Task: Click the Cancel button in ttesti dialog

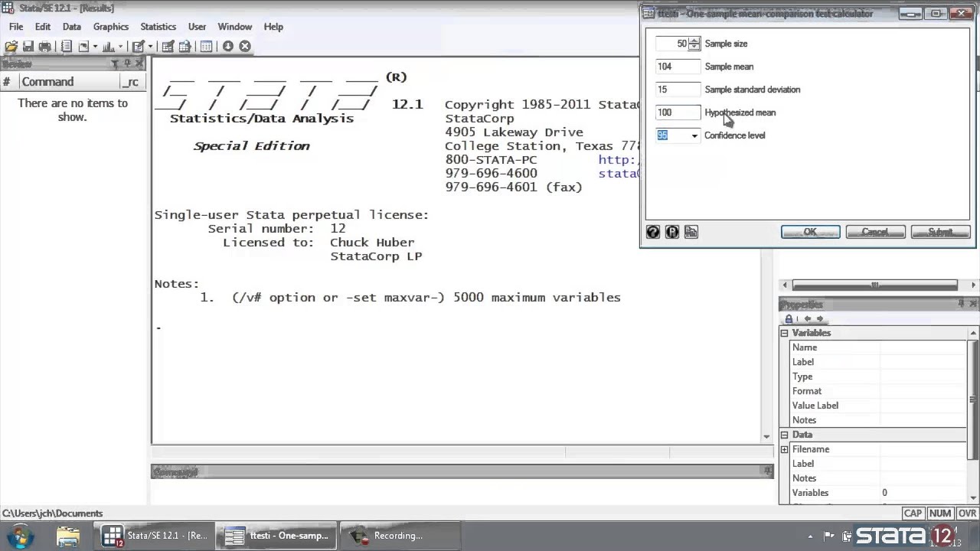Action: click(x=875, y=232)
